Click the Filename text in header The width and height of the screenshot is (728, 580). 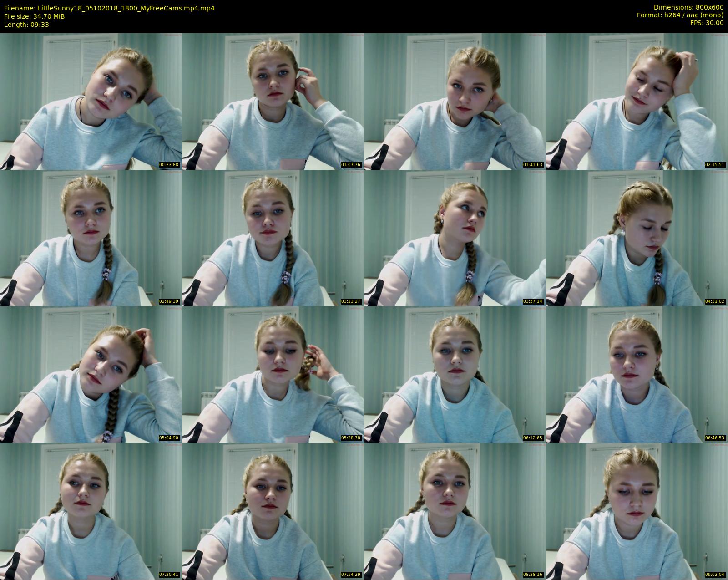click(x=109, y=8)
